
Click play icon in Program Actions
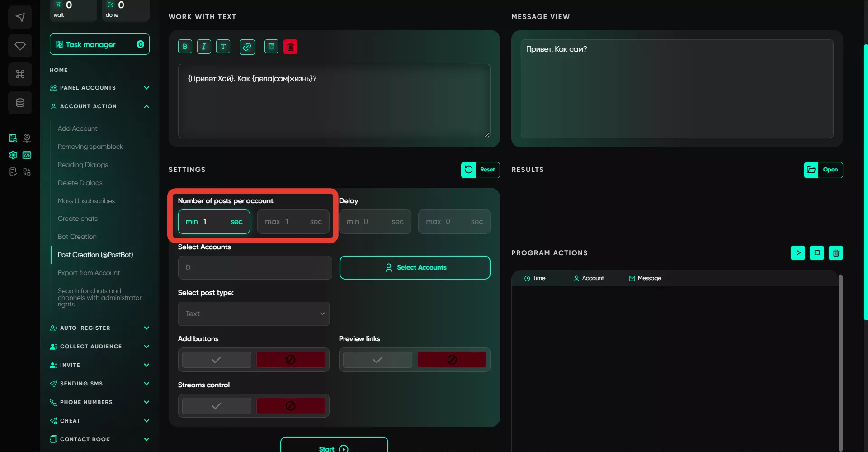point(798,253)
